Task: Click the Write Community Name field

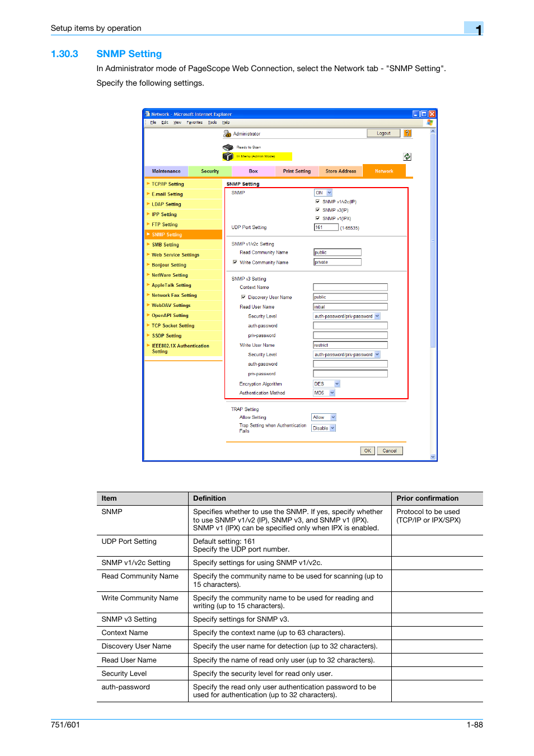Action: coord(338,262)
